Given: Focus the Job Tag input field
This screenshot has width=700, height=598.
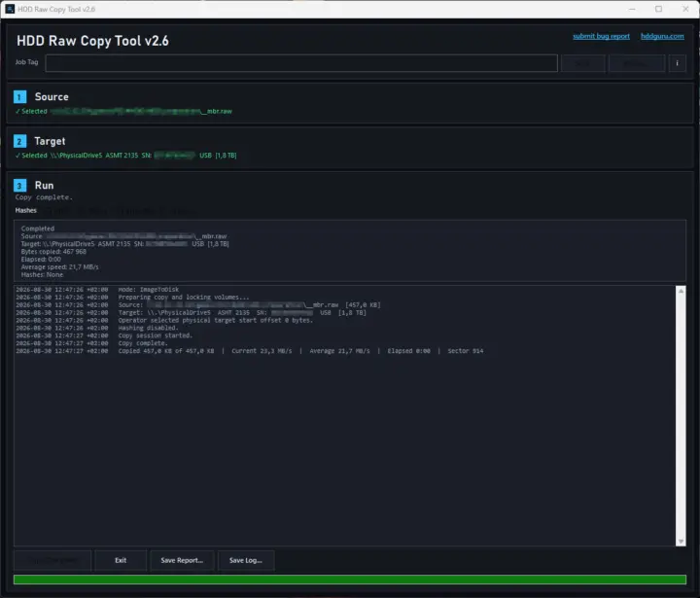Looking at the screenshot, I should [301, 63].
